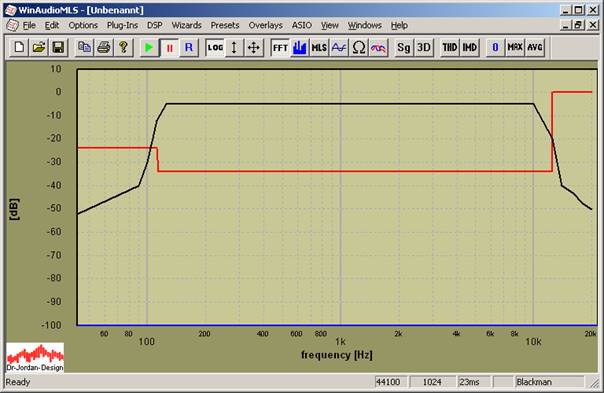Enable AVG averaging mode

click(535, 48)
